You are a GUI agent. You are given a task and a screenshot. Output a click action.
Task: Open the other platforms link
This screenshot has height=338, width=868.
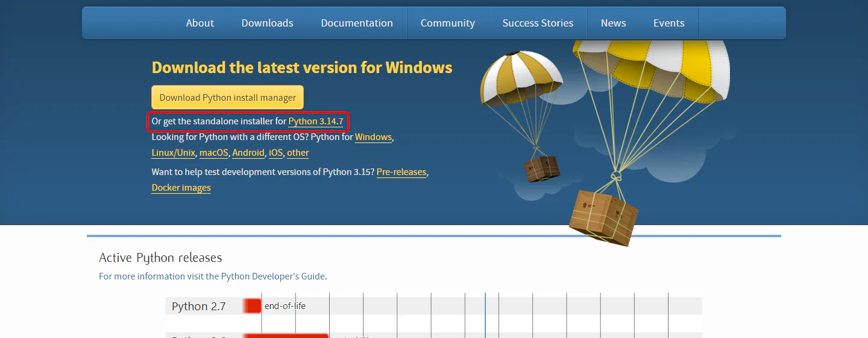tap(298, 153)
